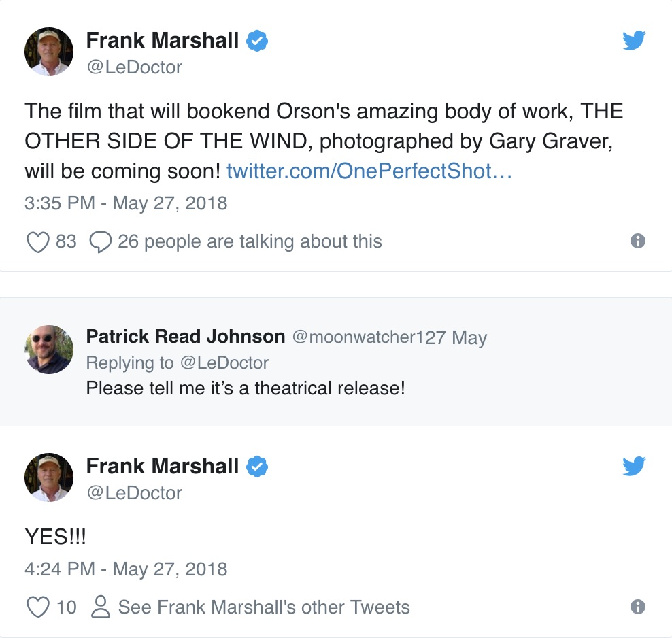Like the tweet about The Other Side of the Wind

coord(38,241)
